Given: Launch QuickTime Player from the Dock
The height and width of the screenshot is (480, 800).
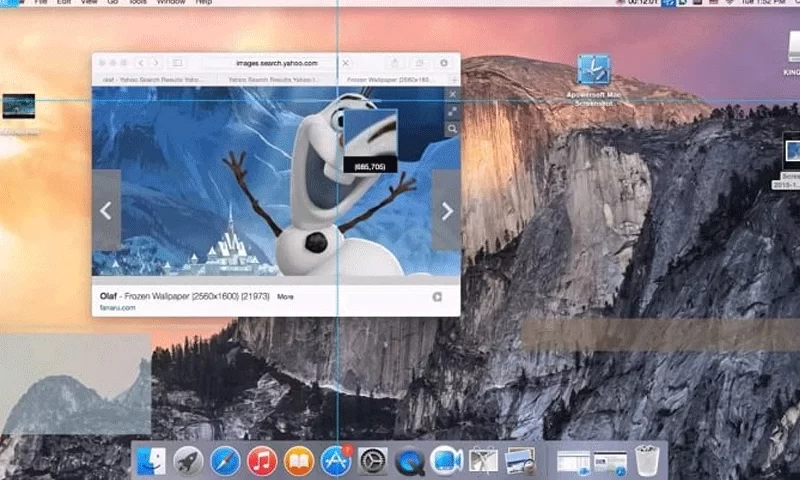Looking at the screenshot, I should click(409, 461).
